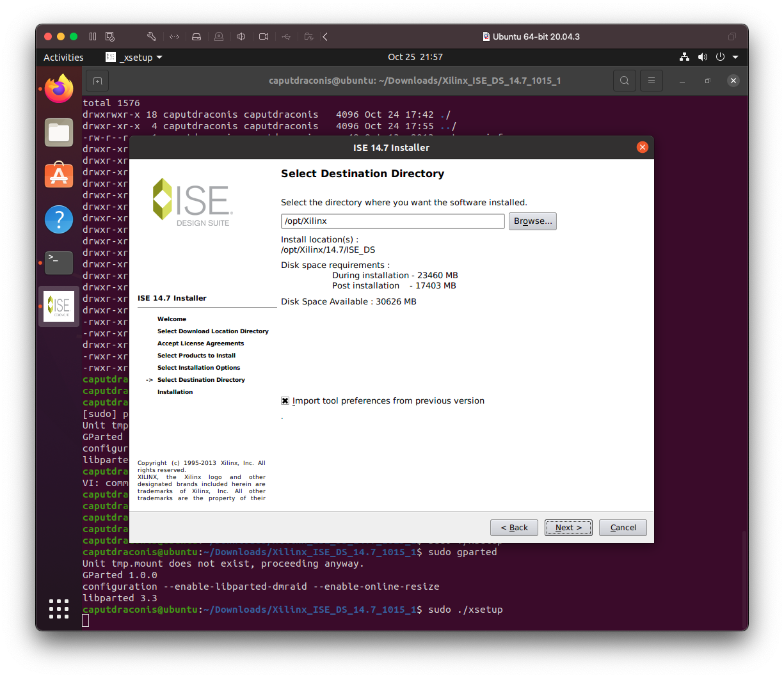Viewport: 784px width, 678px height.
Task: Click the VM toolbar collapse chevron
Action: 325,36
